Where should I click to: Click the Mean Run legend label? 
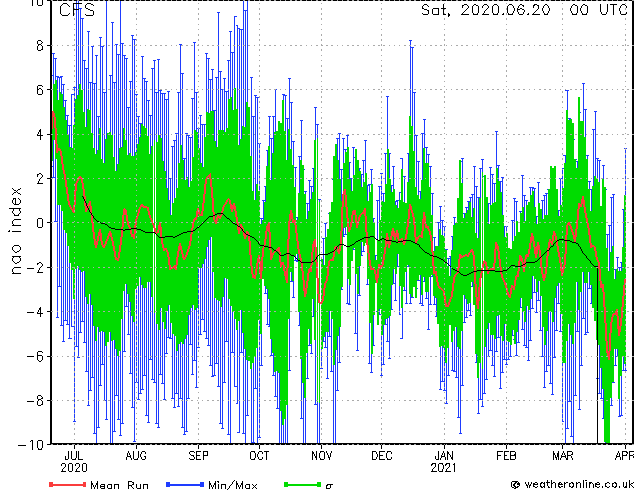point(119,485)
